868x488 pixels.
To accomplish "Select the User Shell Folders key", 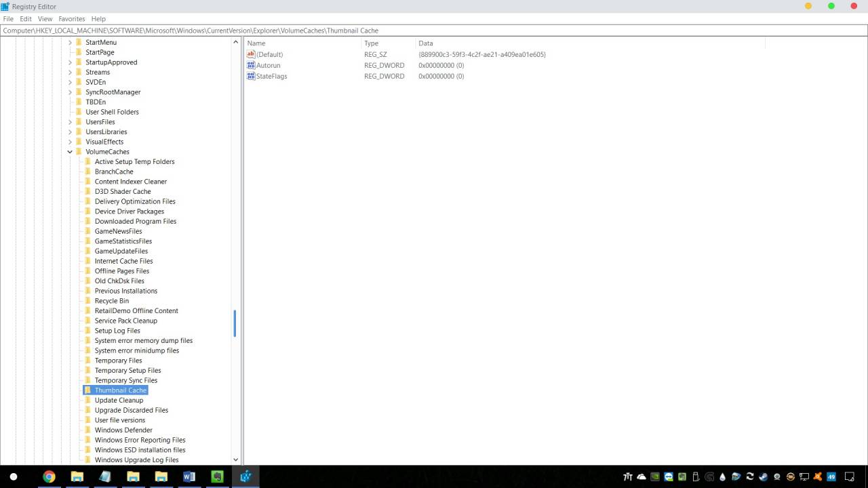I will 112,112.
